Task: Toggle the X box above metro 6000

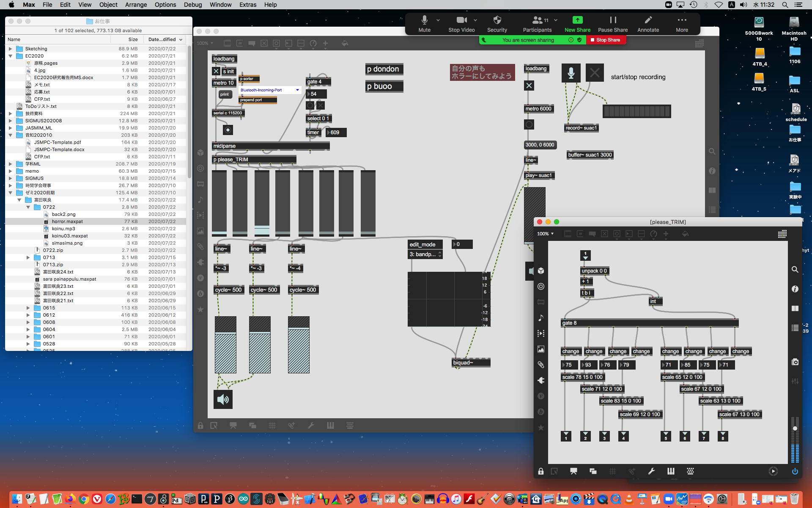Action: (529, 86)
